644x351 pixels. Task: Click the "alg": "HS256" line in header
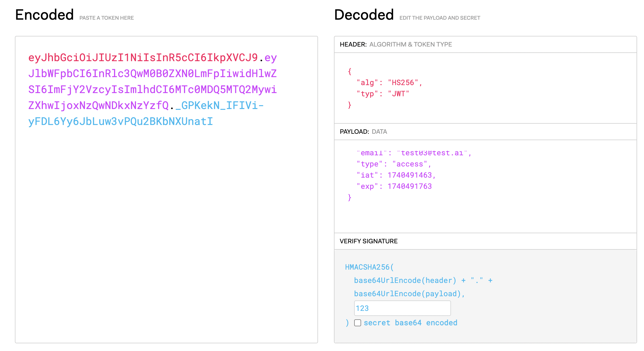(x=389, y=83)
